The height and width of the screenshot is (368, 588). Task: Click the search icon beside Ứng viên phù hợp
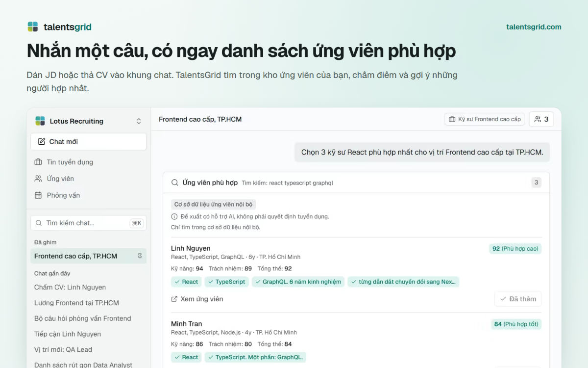175,183
